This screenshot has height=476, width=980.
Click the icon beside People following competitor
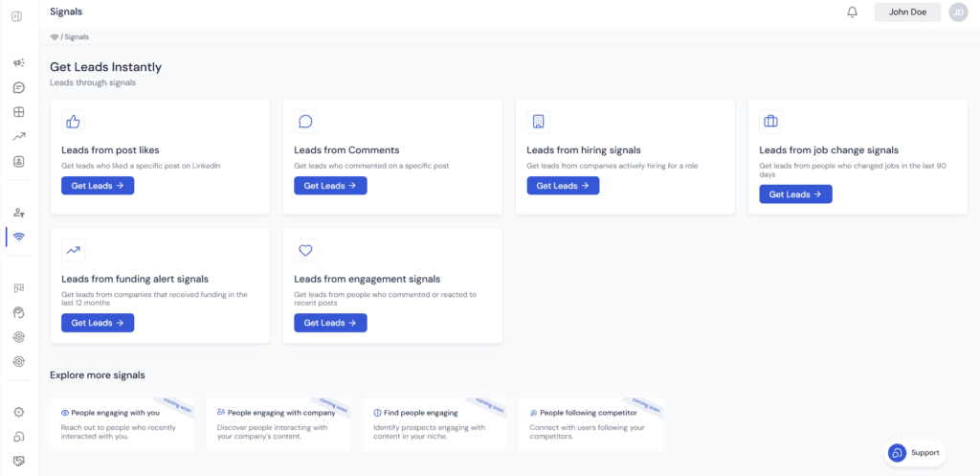click(x=534, y=413)
